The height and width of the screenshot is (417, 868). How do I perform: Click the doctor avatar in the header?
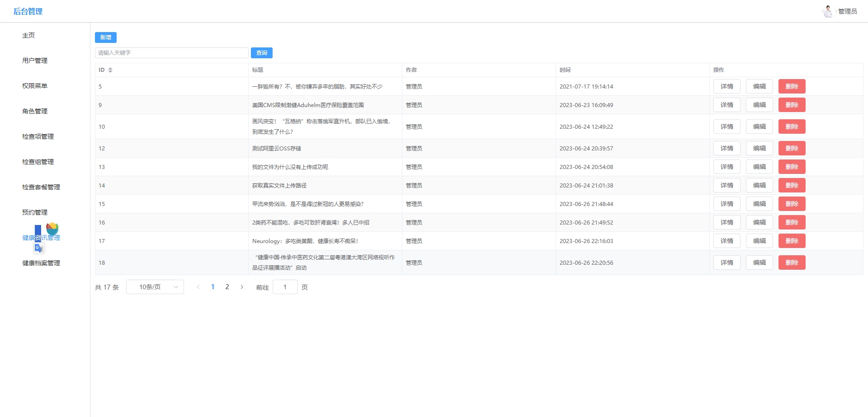coord(828,11)
